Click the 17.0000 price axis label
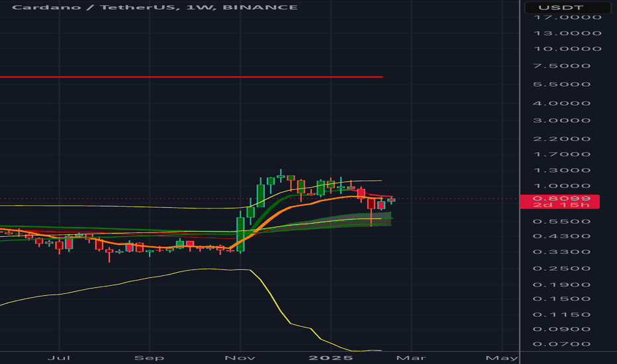The width and height of the screenshot is (617, 364). [567, 17]
